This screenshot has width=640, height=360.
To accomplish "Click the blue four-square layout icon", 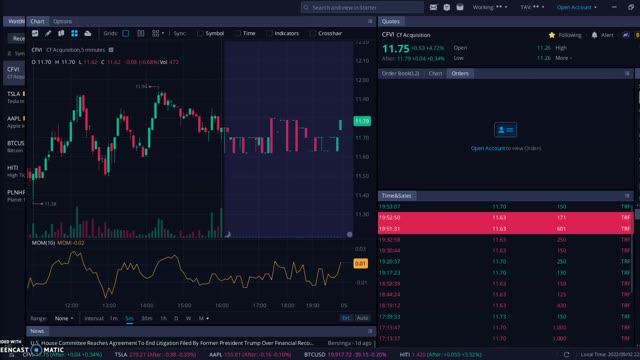I will tap(74, 33).
